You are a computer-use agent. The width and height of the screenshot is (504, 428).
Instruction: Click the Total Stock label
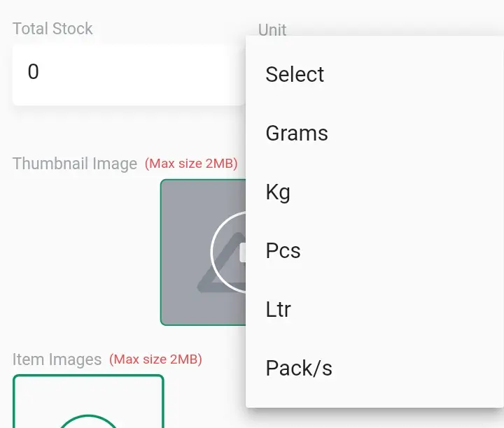52,29
